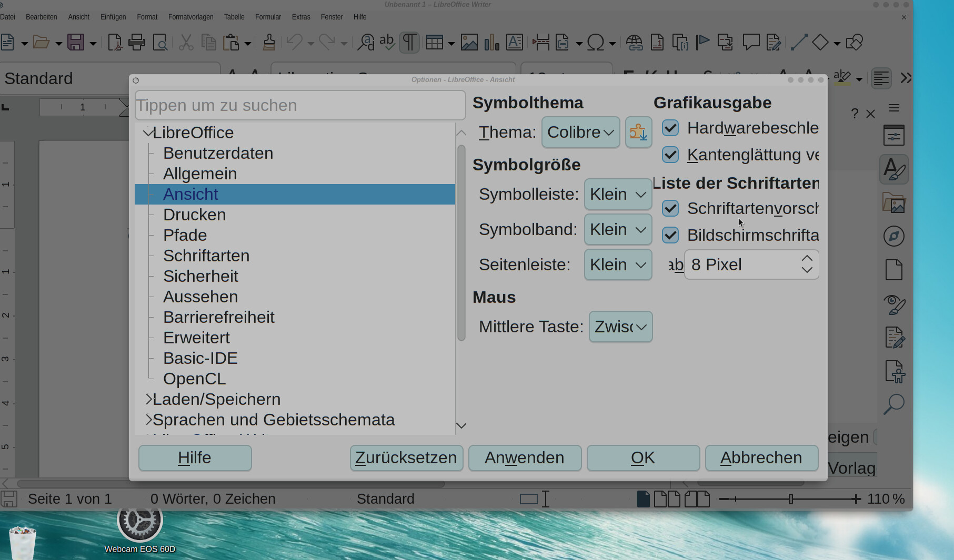Select Schriftarten in the options tree
This screenshot has width=954, height=560.
point(206,256)
